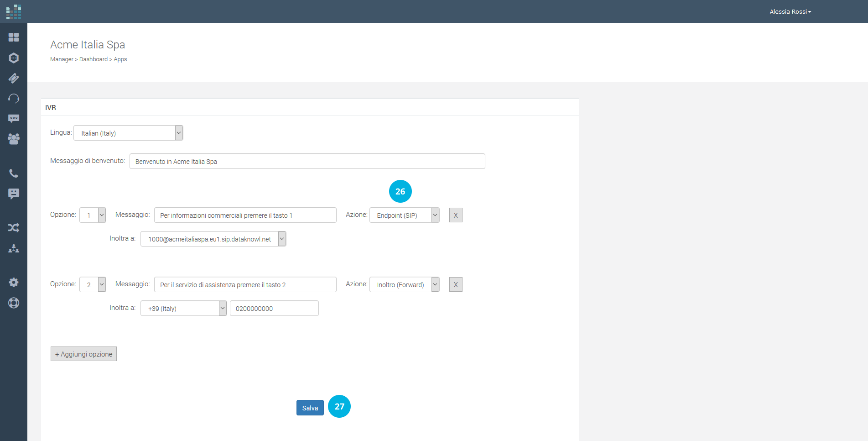The image size is (868, 441).
Task: Open the settings gear icon in sidebar
Action: [x=14, y=282]
